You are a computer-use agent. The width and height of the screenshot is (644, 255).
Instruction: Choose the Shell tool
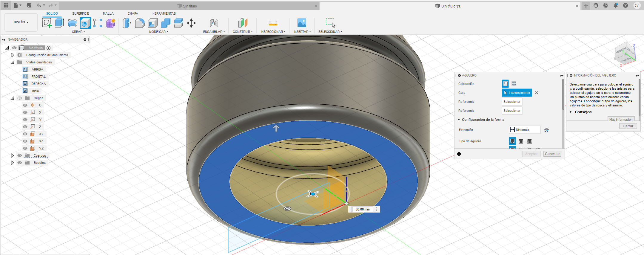tap(153, 23)
